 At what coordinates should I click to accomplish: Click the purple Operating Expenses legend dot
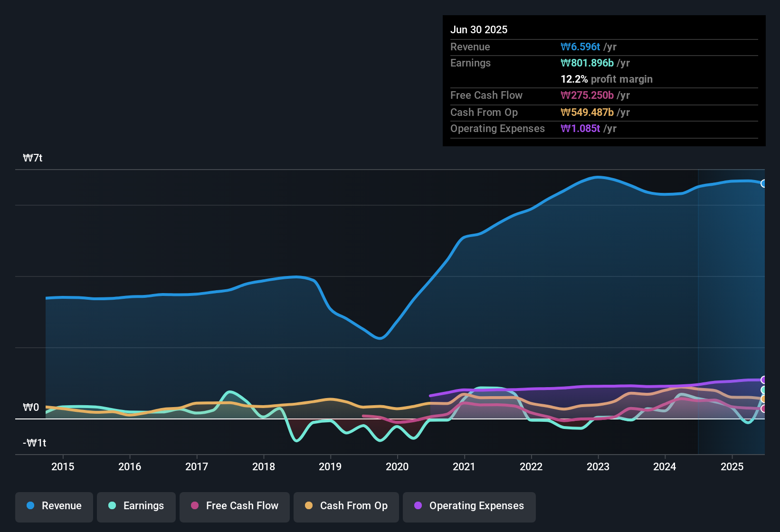pos(418,506)
